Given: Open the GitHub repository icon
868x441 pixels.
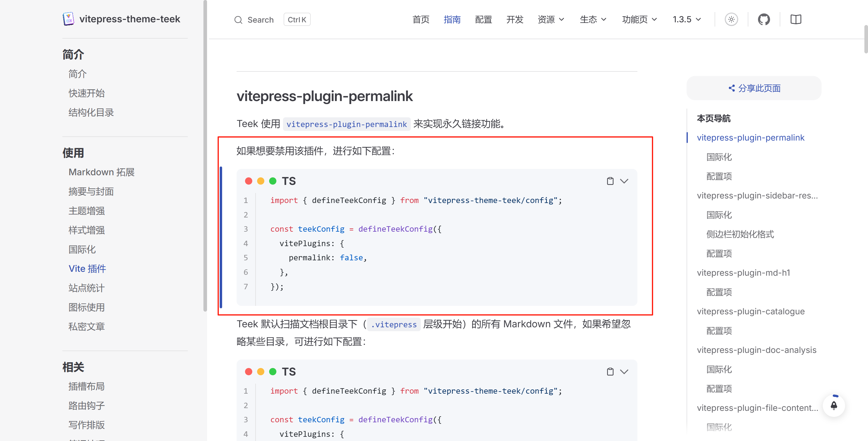Looking at the screenshot, I should 763,20.
